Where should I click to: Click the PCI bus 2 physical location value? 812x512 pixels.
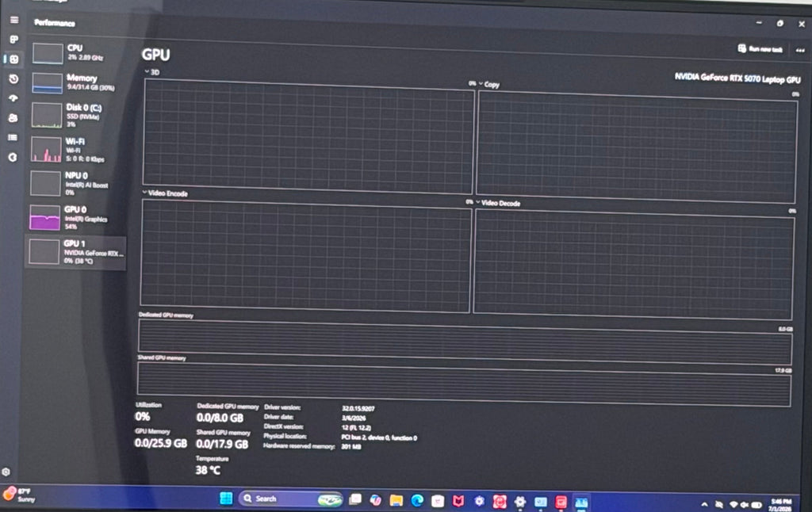tap(378, 437)
